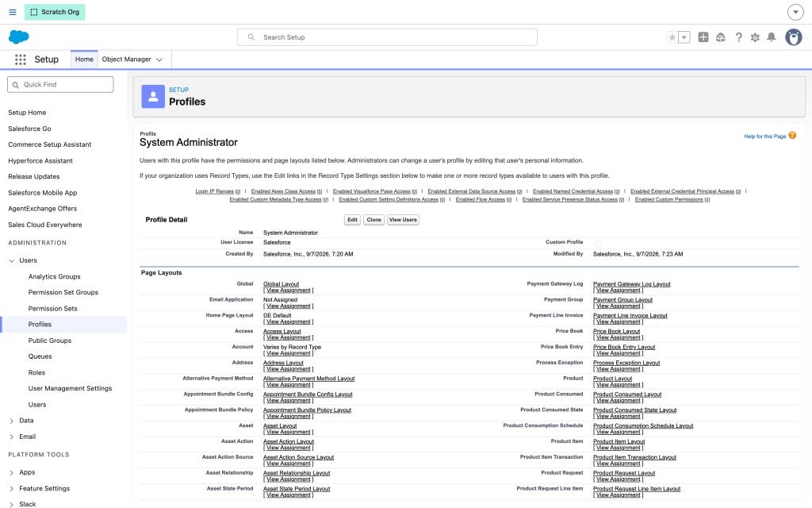
Task: Expand the Apps section
Action: click(11, 473)
